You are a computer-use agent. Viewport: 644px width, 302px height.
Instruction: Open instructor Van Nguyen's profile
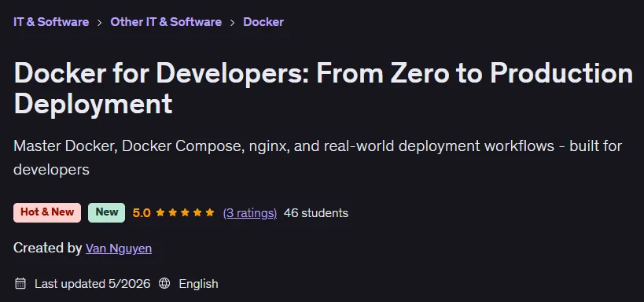(x=119, y=249)
